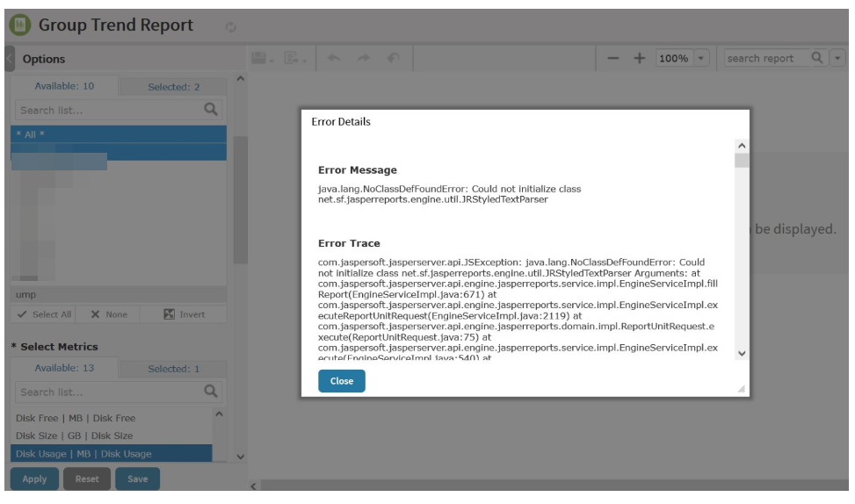Viewport: 855px width, 504px height.
Task: Click the Options panel scroll-down arrow
Action: pos(241,457)
